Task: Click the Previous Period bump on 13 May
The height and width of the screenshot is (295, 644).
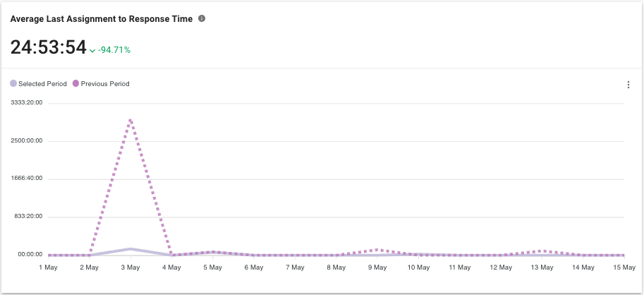Action: point(542,251)
